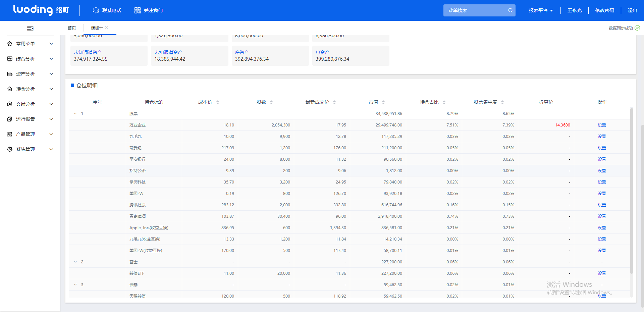Image resolution: width=644 pixels, height=312 pixels.
Task: Click the red 14.3600 折算价 value
Action: pyautogui.click(x=562, y=125)
